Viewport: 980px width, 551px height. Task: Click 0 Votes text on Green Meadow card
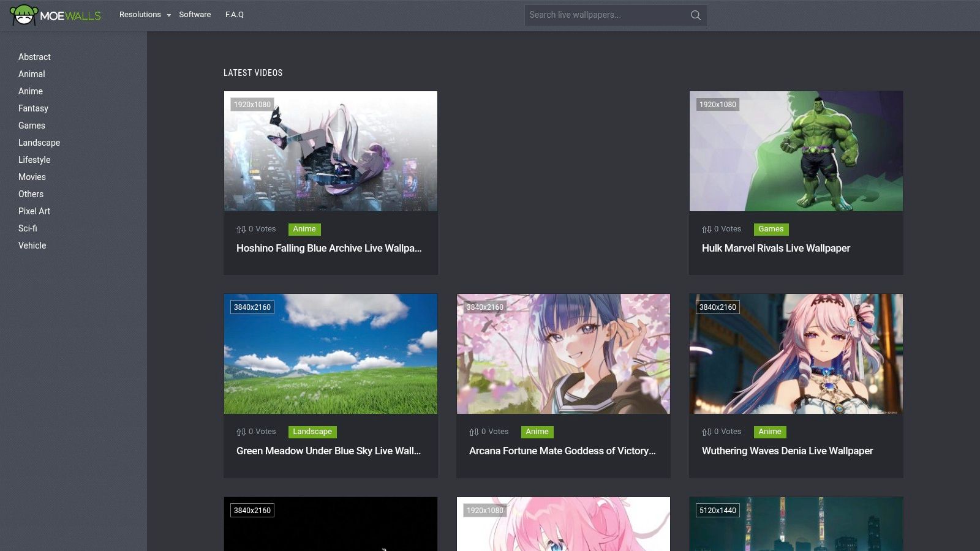(262, 432)
